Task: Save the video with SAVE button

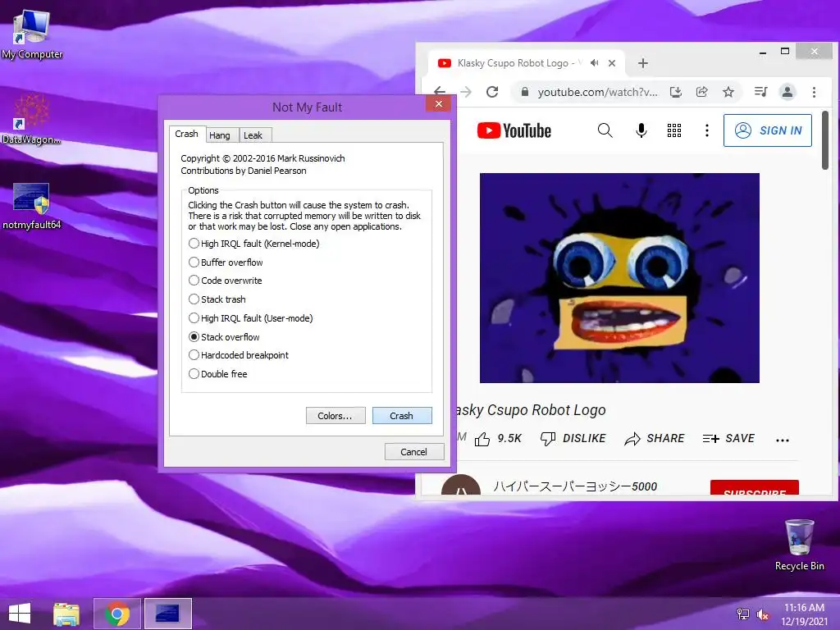Action: pos(728,439)
